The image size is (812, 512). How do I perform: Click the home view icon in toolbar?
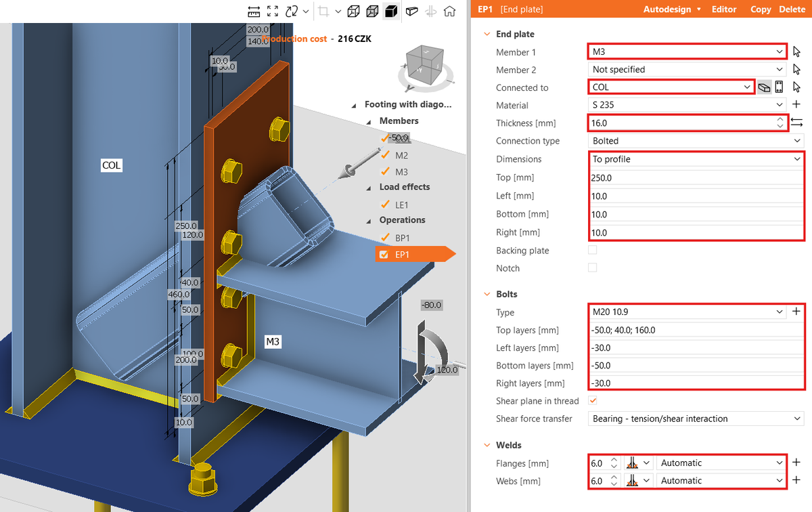pyautogui.click(x=449, y=12)
